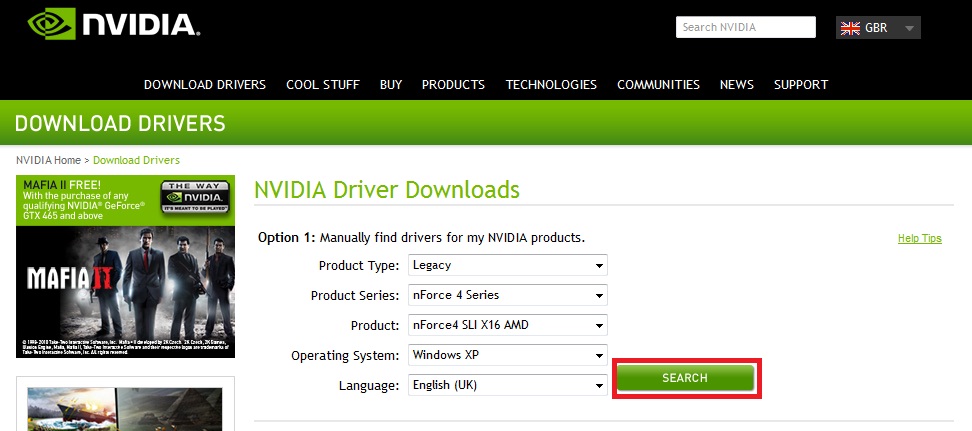972x431 pixels.
Task: Click the green SEARCH button
Action: pyautogui.click(x=685, y=378)
